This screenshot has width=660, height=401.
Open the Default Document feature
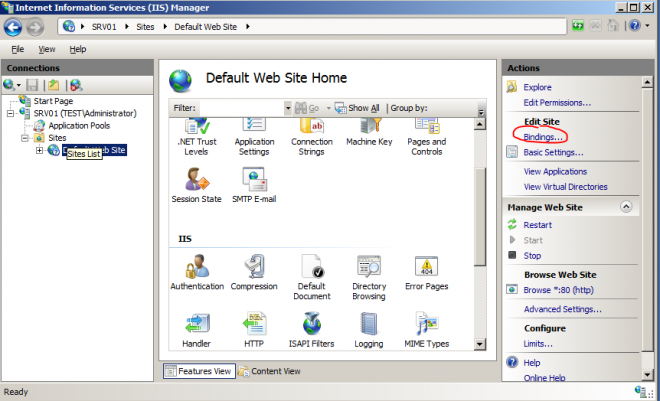[x=311, y=277]
